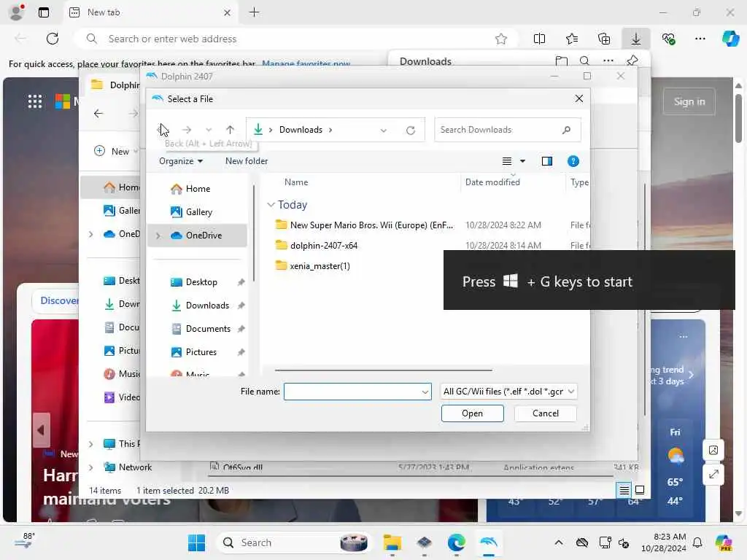The image size is (747, 560).
Task: Open Documents in dialog navigation pane
Action: point(207,329)
